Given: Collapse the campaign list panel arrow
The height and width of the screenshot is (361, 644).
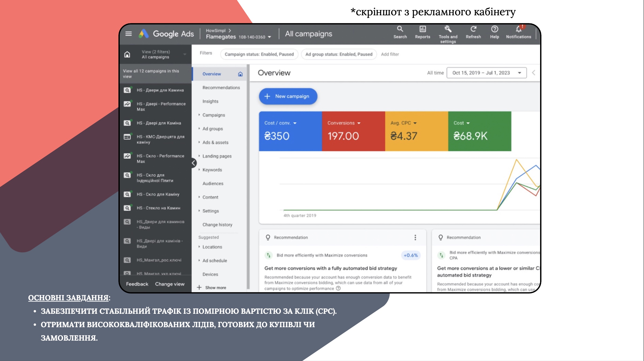Looking at the screenshot, I should pos(193,163).
